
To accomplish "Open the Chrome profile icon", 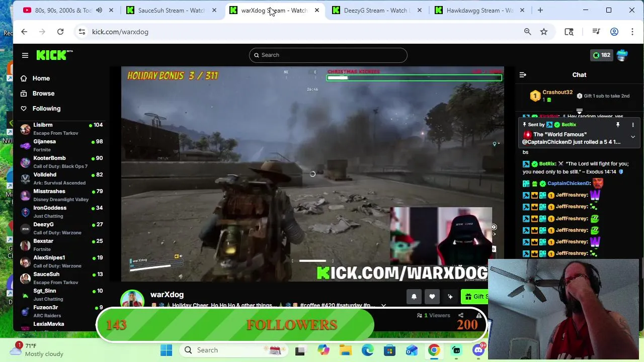I will 614,32.
